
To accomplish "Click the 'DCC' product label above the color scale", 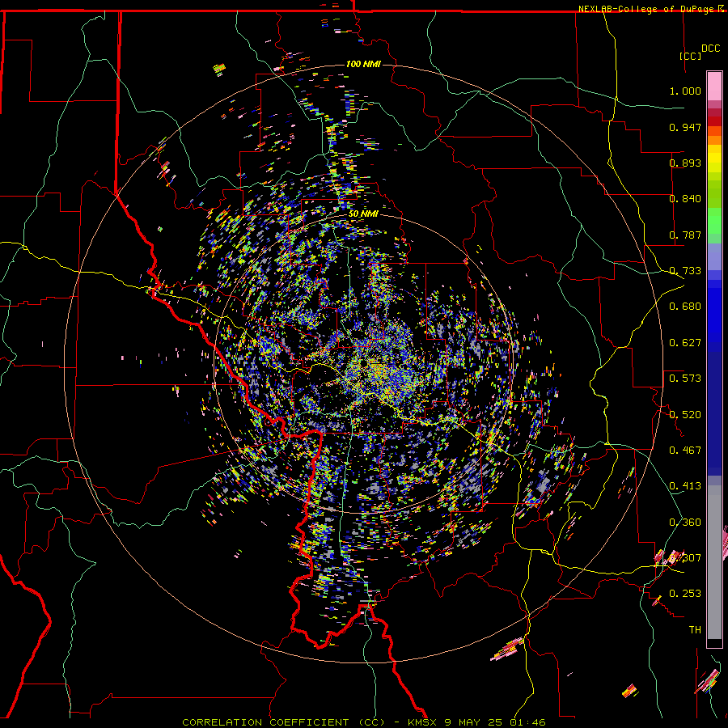I will coord(710,49).
